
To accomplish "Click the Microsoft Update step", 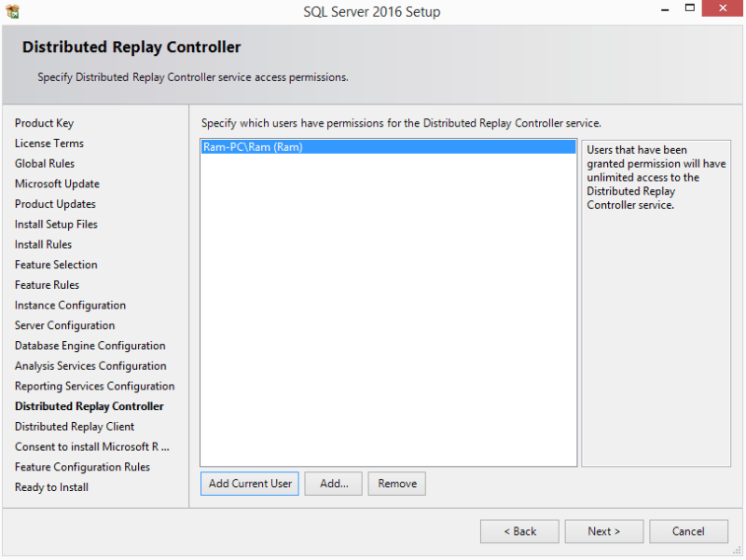I will click(57, 184).
